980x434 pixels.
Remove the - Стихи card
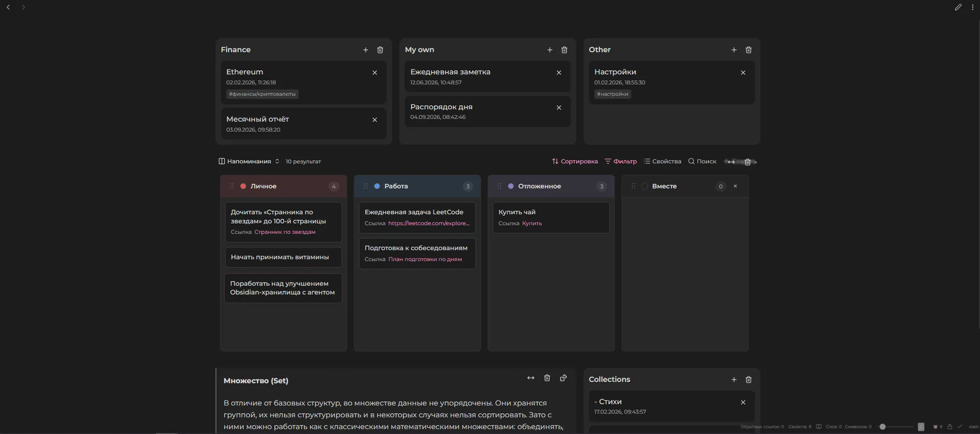(743, 402)
